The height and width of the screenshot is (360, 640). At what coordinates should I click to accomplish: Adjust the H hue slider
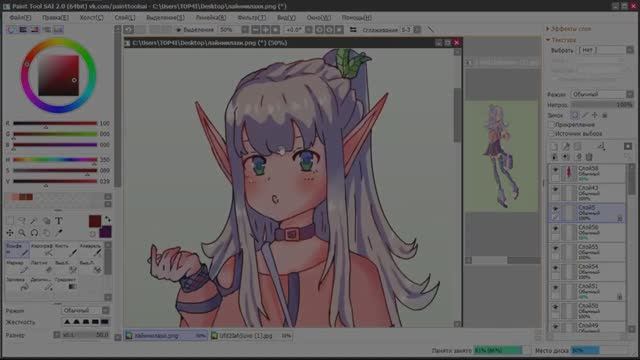(x=55, y=160)
